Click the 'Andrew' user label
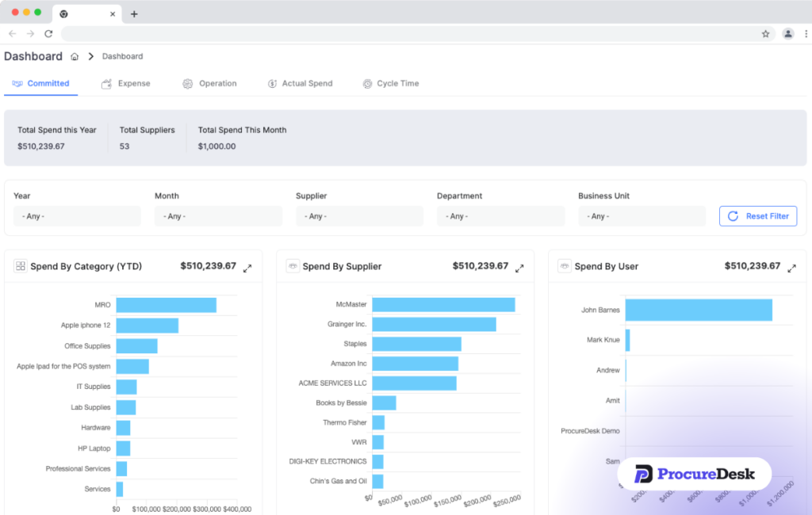 point(608,370)
